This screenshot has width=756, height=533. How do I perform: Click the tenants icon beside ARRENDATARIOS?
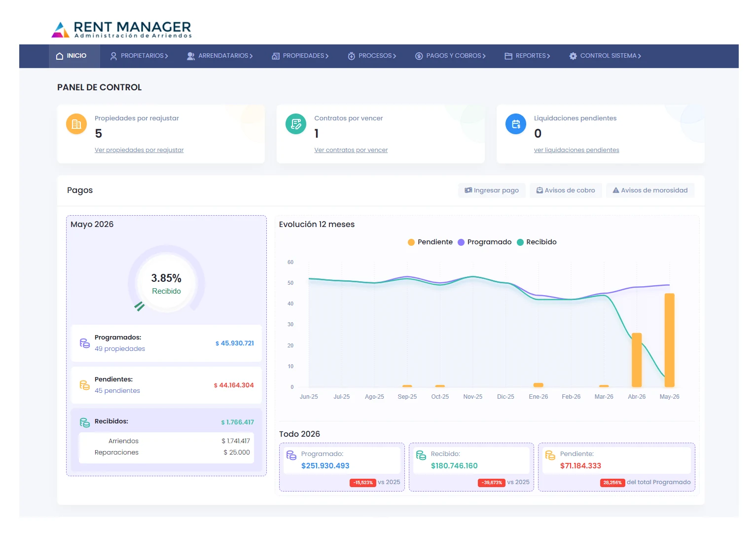point(191,56)
